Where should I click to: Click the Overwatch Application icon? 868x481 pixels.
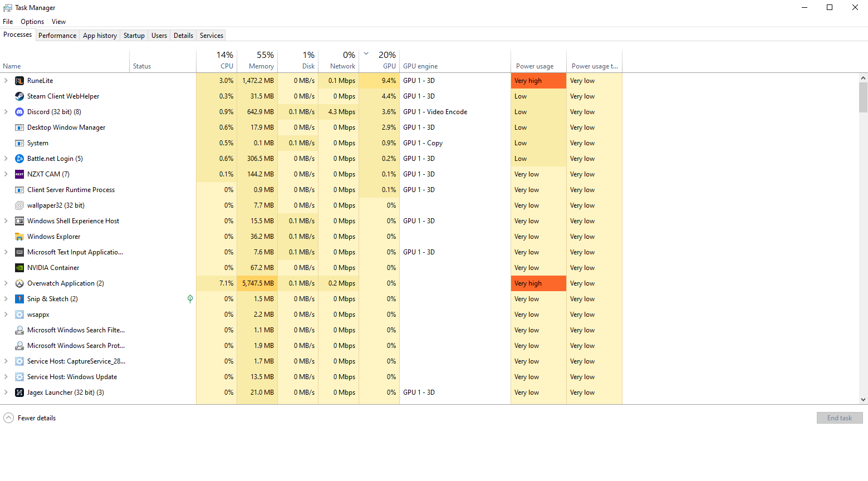(x=19, y=283)
